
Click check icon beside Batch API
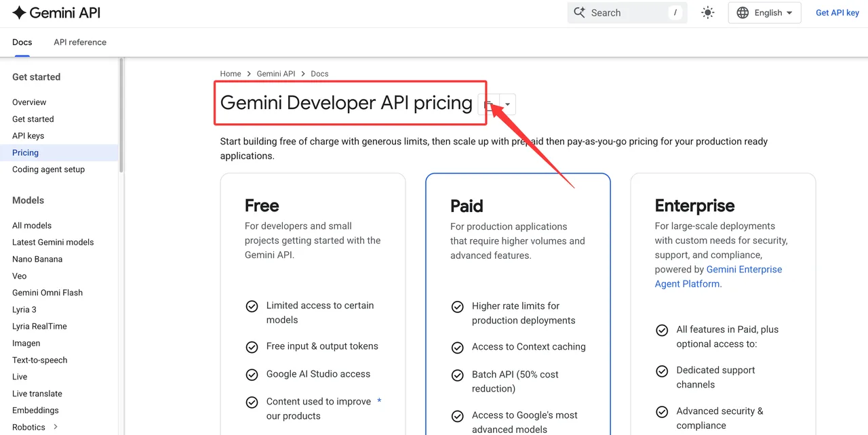tap(458, 375)
